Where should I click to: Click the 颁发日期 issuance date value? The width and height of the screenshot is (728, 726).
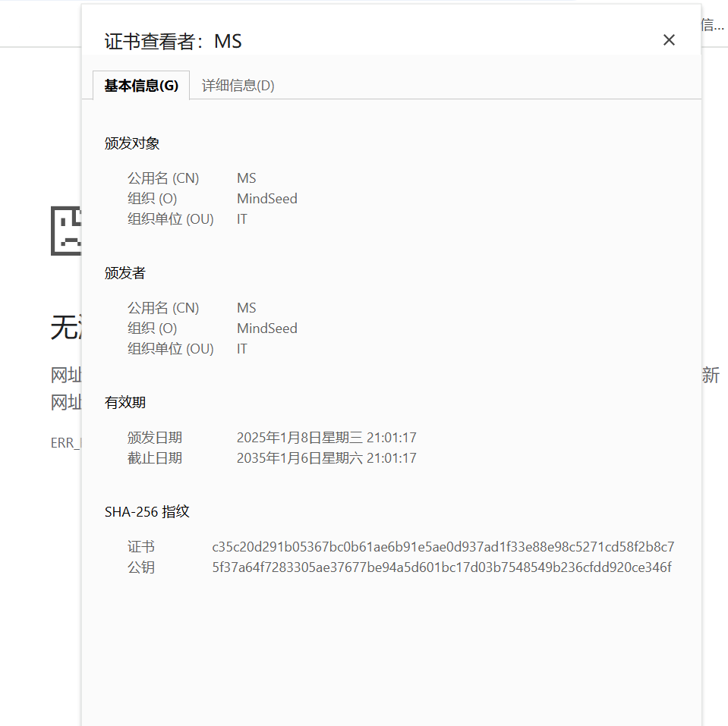pos(326,437)
